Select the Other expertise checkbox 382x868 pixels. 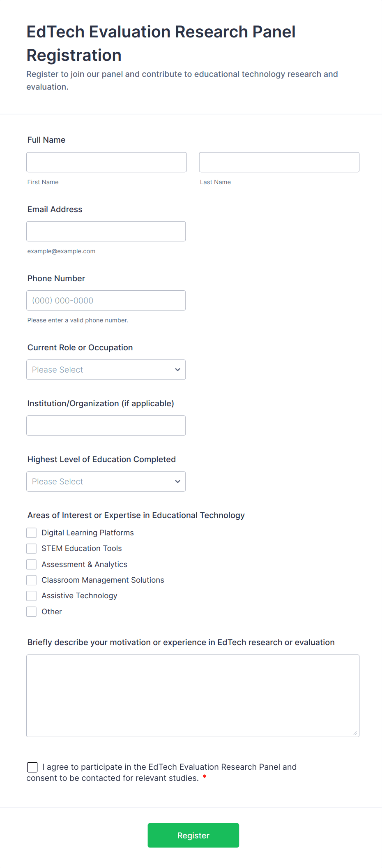[31, 611]
